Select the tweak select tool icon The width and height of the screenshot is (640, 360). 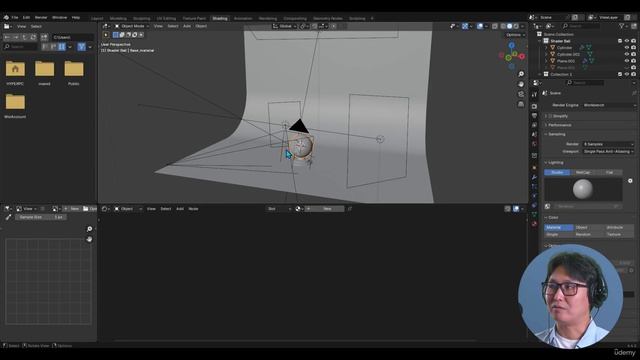click(x=106, y=35)
